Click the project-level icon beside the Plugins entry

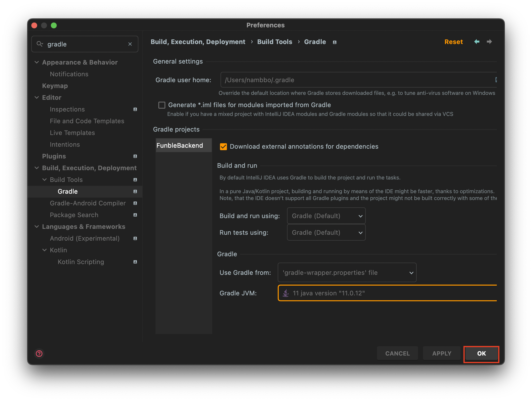[x=135, y=156]
